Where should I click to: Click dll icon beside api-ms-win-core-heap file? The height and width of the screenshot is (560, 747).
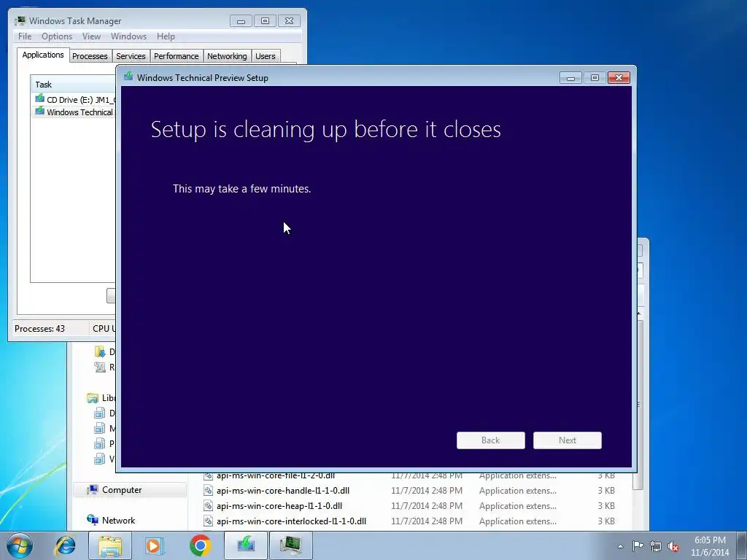coord(208,506)
